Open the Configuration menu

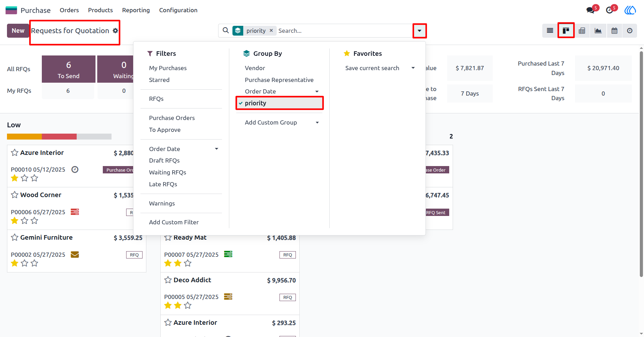click(178, 10)
